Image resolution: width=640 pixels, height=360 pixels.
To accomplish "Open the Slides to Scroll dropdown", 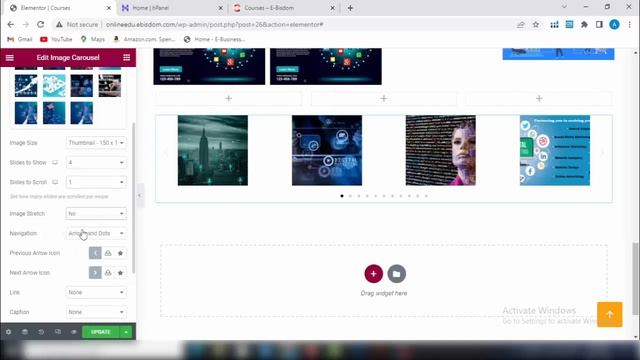I will (96, 182).
